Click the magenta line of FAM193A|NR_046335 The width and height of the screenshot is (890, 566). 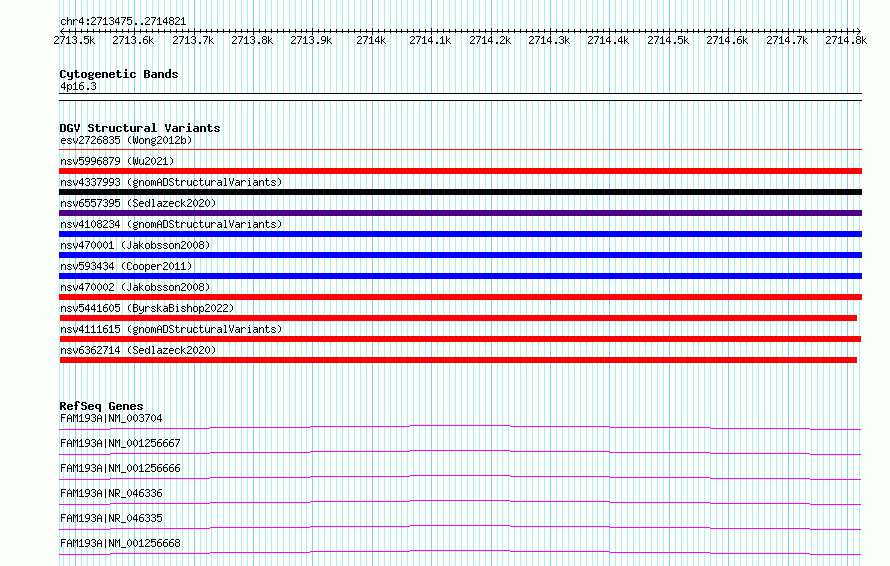click(x=460, y=527)
